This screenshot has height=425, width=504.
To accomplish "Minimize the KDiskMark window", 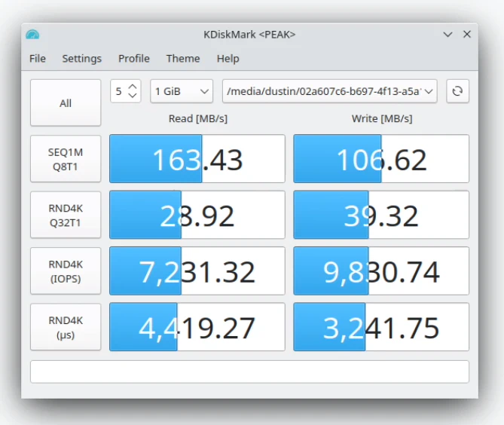I will tap(447, 34).
